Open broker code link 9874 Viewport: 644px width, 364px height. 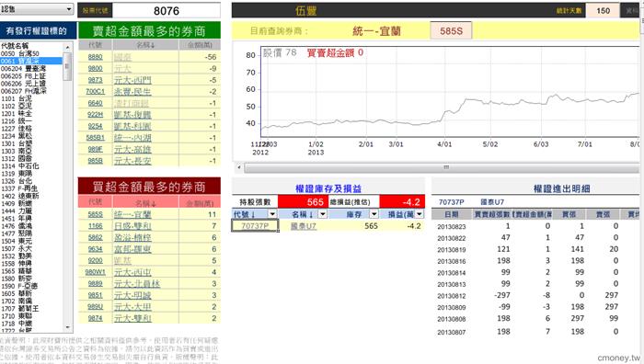[95, 318]
